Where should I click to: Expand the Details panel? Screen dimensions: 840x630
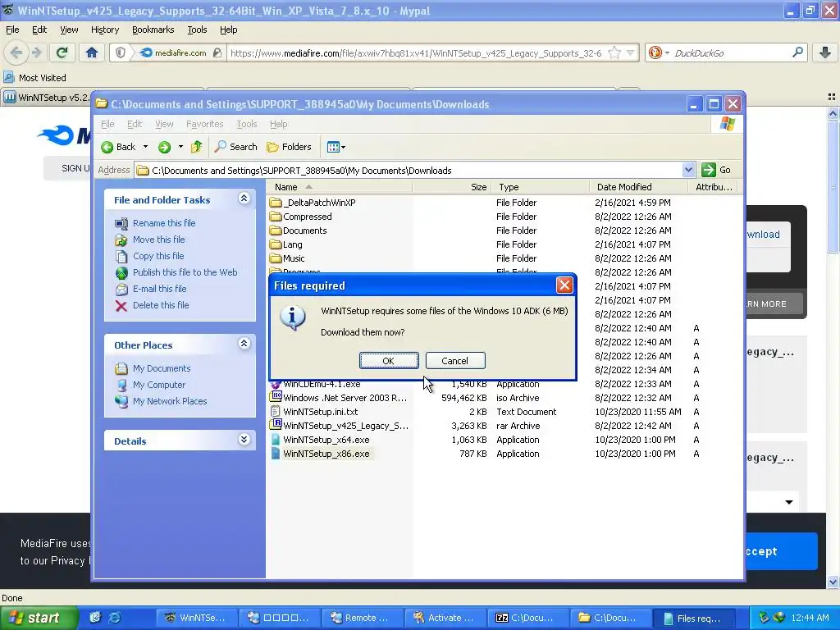(x=244, y=440)
